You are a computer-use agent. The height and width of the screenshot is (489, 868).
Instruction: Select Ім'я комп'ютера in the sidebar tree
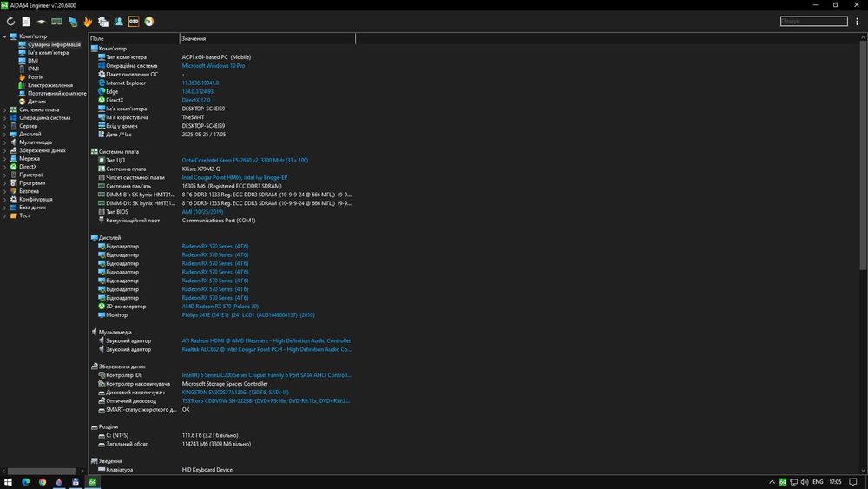click(48, 53)
